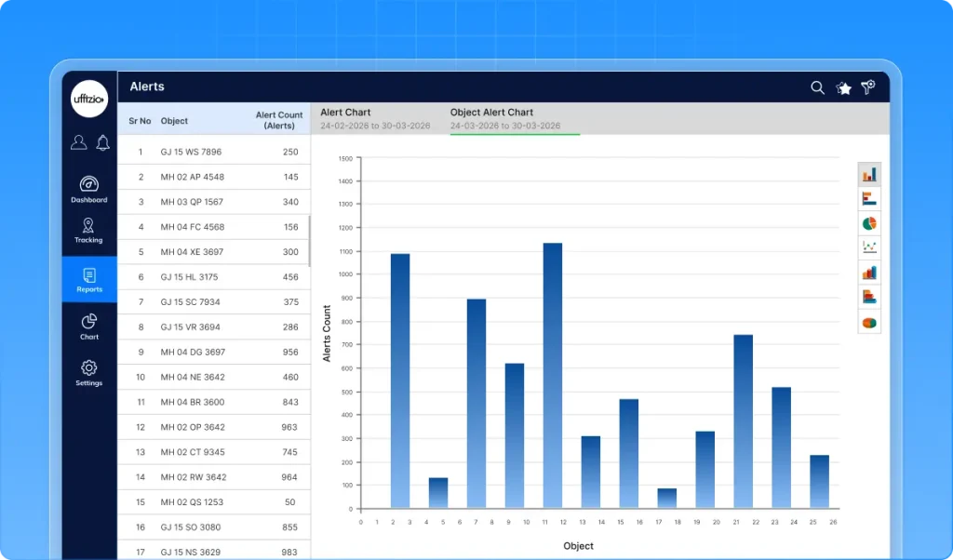Select the 3D column chart type
953x560 pixels.
click(x=869, y=273)
